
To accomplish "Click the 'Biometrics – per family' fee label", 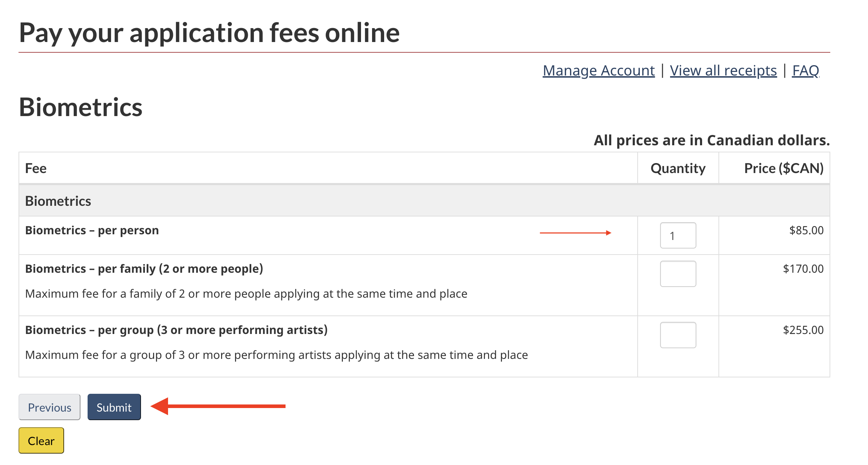I will (x=144, y=269).
